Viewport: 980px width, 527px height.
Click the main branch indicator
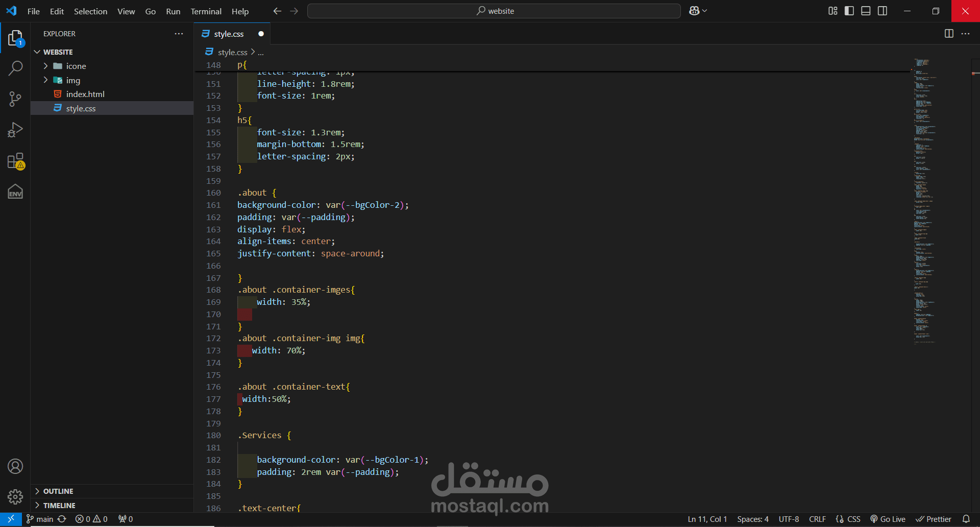(x=40, y=519)
